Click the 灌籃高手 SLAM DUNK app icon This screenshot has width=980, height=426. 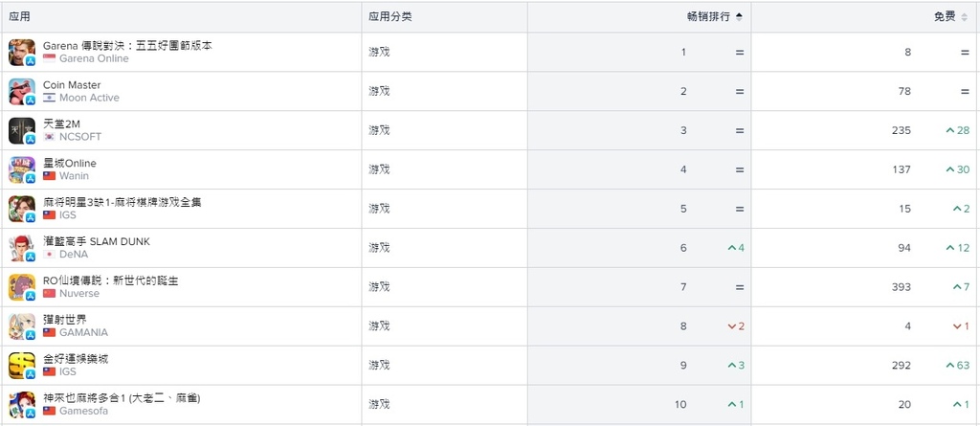[x=22, y=248]
